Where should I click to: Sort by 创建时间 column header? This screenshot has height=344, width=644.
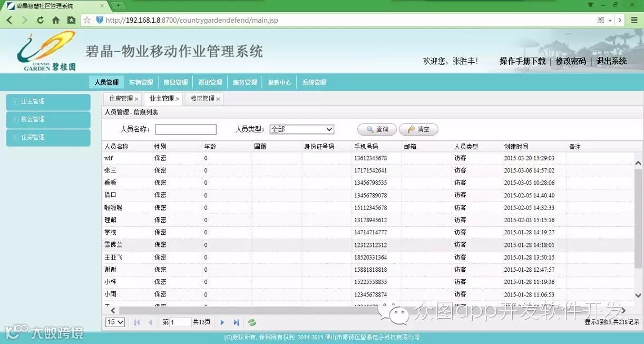534,147
